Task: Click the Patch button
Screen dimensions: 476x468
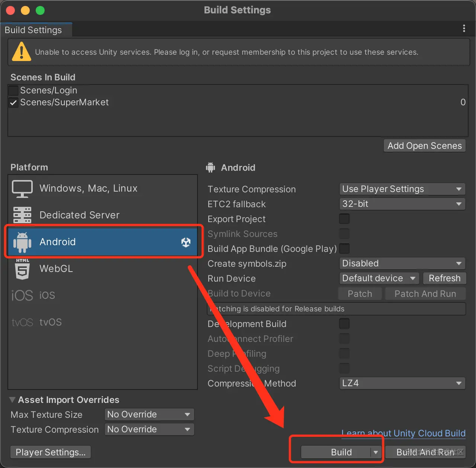Action: (360, 294)
